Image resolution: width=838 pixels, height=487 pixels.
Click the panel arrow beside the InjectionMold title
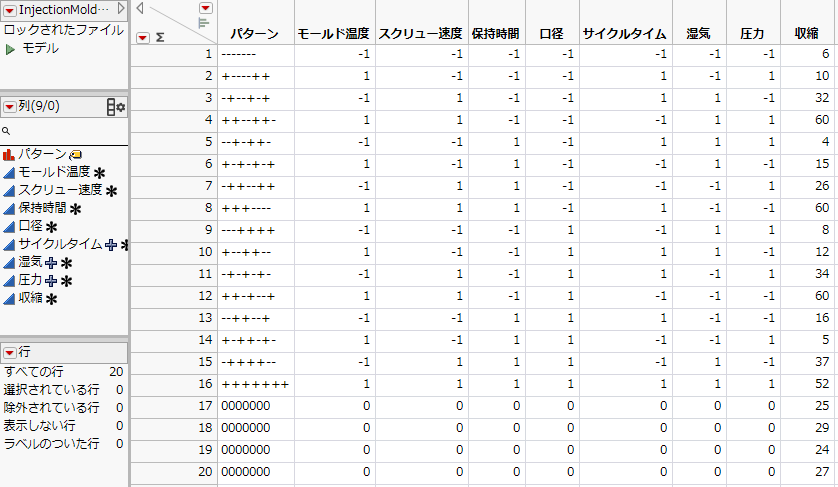tap(121, 9)
